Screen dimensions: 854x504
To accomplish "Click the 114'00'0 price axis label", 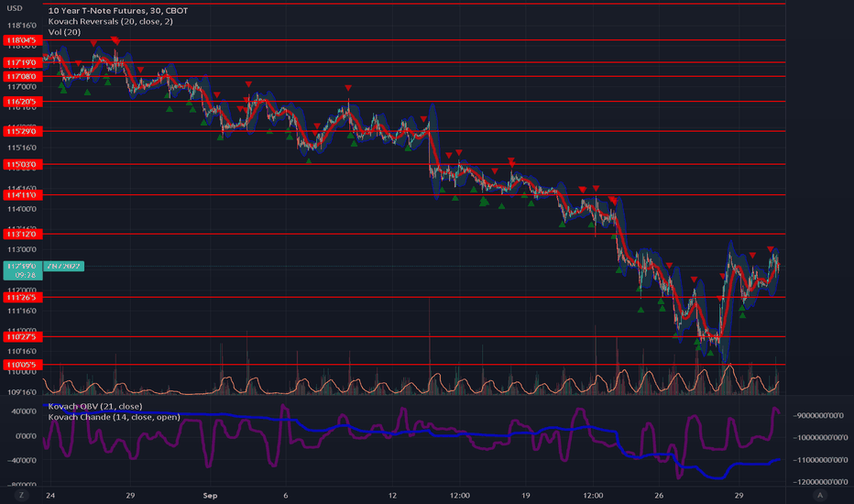I will click(x=22, y=209).
